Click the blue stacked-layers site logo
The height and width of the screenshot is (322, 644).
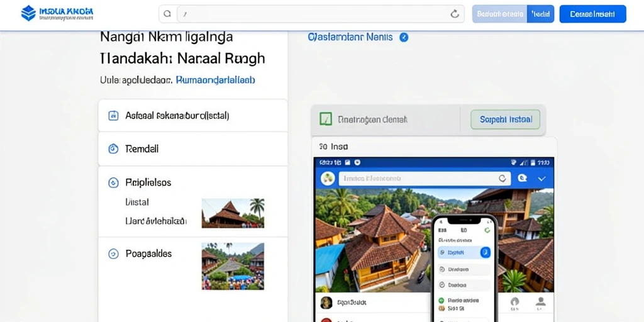coord(28,13)
